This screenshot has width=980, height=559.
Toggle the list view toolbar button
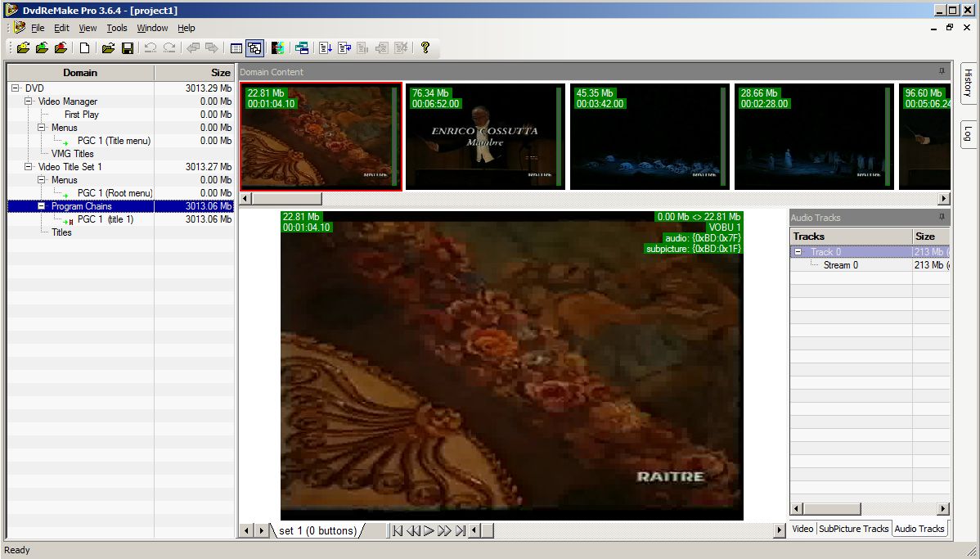(236, 48)
